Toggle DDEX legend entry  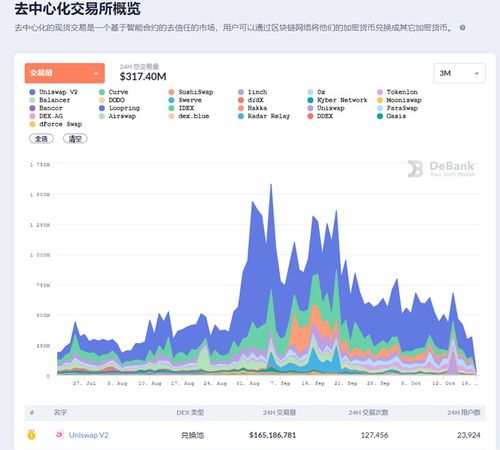[320, 116]
